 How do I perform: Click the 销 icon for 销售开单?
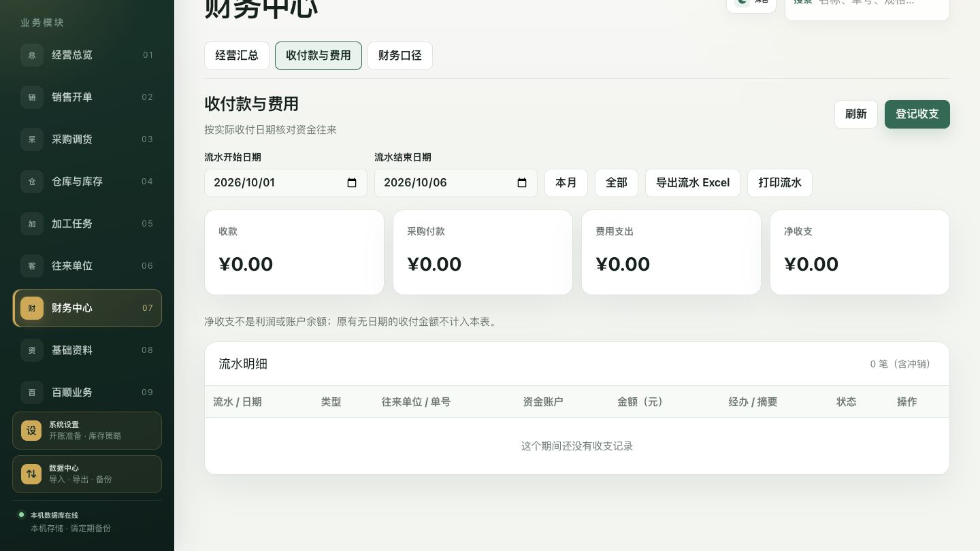pyautogui.click(x=32, y=97)
